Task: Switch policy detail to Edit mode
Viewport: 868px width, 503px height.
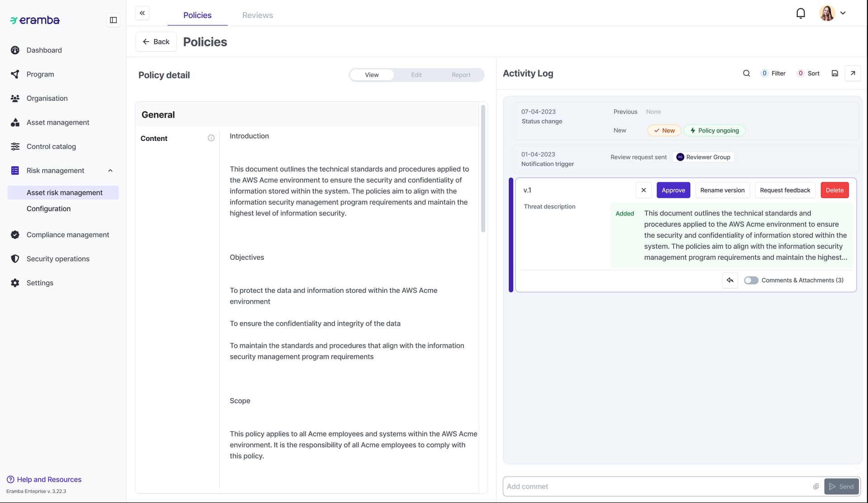Action: [x=416, y=75]
